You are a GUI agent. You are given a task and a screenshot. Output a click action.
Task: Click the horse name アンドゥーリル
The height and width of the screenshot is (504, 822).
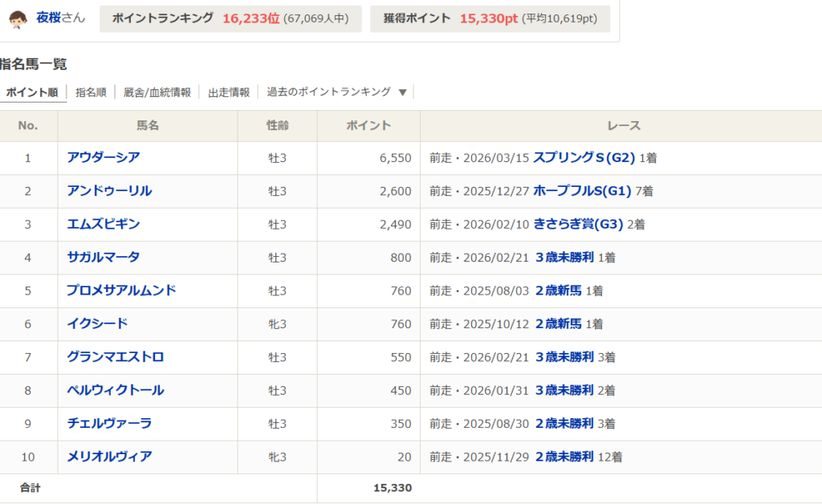click(109, 191)
